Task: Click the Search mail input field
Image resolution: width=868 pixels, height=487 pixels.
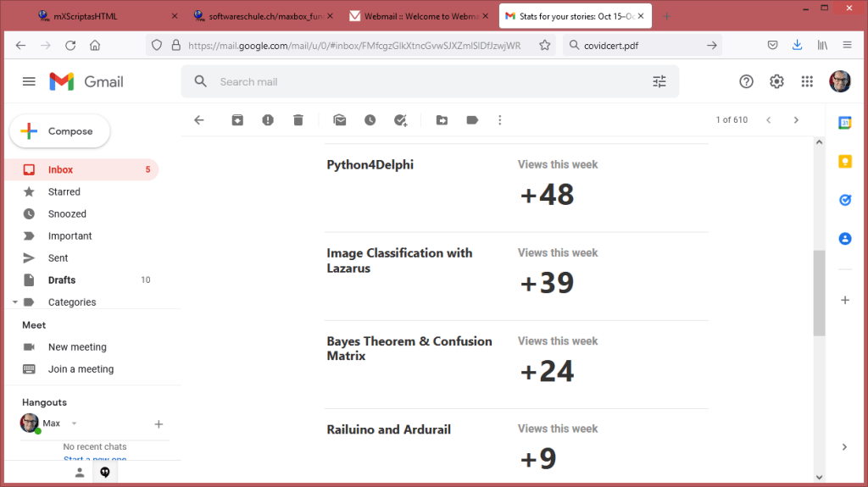Action: (424, 81)
